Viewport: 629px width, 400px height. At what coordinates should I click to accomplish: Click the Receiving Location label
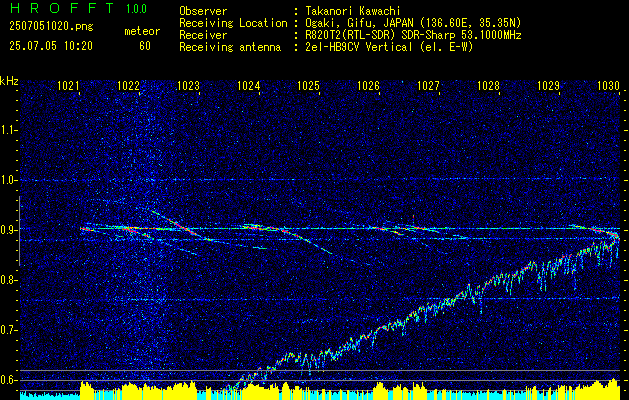point(233,23)
